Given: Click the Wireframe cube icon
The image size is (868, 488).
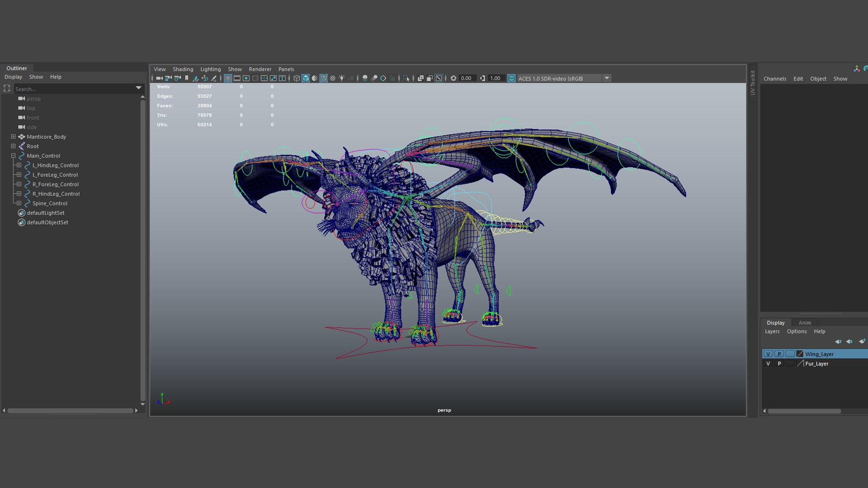Looking at the screenshot, I should [x=297, y=78].
